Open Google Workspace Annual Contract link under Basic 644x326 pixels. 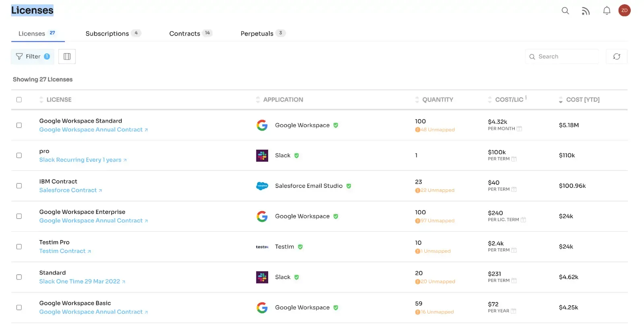click(x=93, y=312)
